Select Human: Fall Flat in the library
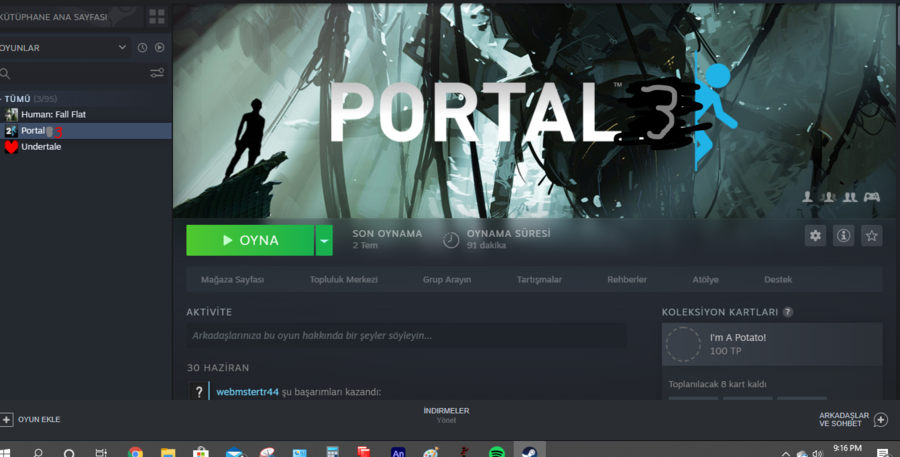Viewport: 900px width, 457px height. (86, 114)
